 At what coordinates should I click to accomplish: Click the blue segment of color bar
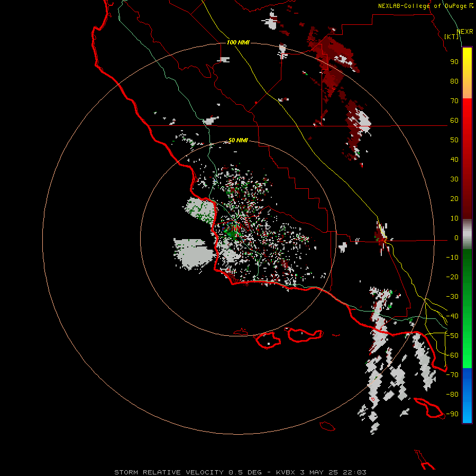pyautogui.click(x=467, y=396)
